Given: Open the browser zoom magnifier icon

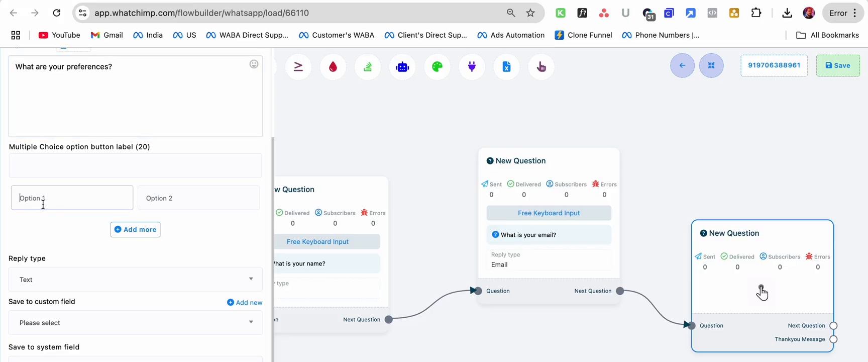Looking at the screenshot, I should tap(511, 13).
